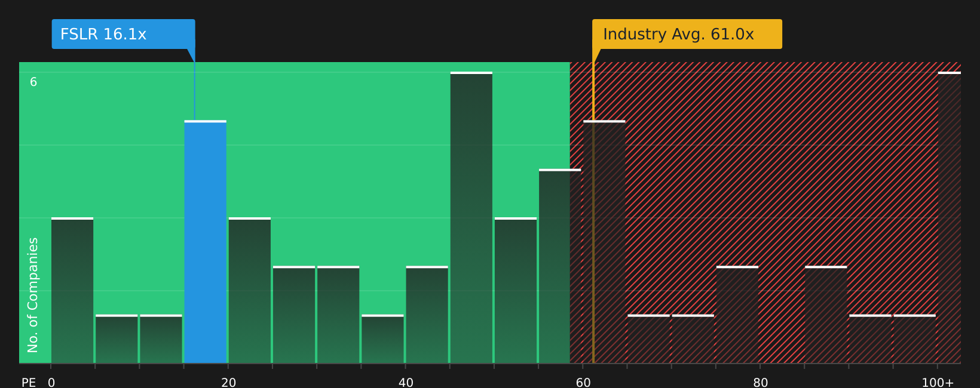Screen dimensions: 980x388
Task: Select the 100+ bar at the chart edge
Action: coord(950,217)
